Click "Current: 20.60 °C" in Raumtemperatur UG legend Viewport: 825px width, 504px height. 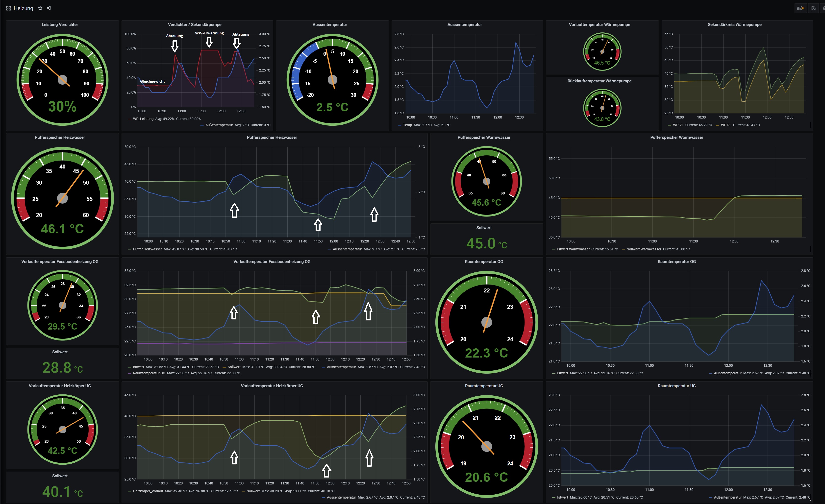click(629, 497)
